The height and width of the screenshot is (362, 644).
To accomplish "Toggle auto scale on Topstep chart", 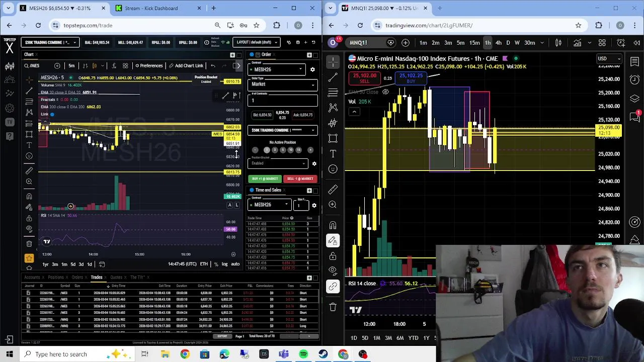I will 235,264.
